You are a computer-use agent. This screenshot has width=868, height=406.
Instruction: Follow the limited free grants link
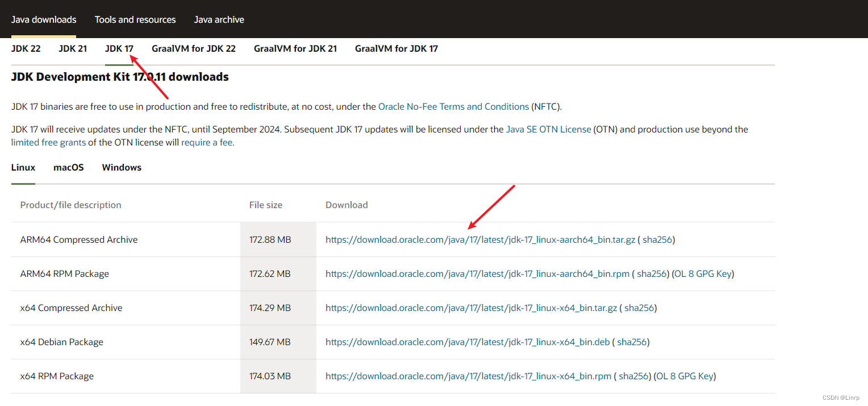(48, 142)
